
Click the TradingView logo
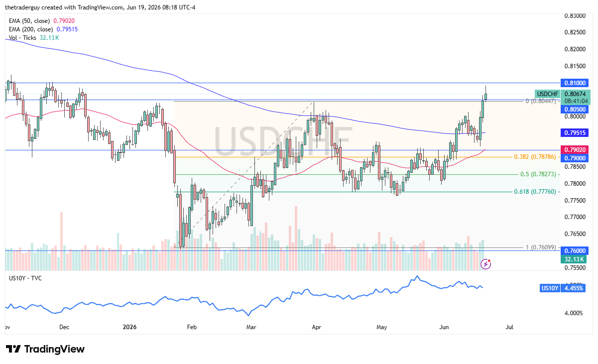[x=45, y=349]
